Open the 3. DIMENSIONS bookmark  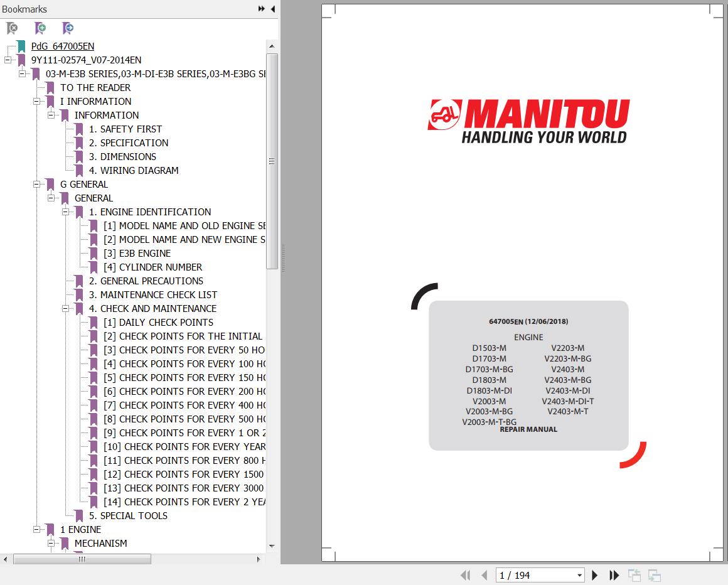coord(122,156)
